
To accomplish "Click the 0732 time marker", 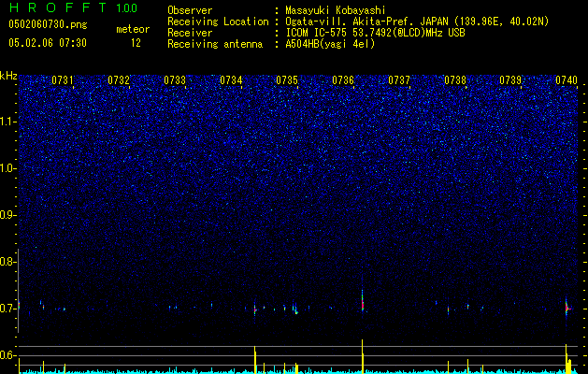I will click(x=119, y=80).
